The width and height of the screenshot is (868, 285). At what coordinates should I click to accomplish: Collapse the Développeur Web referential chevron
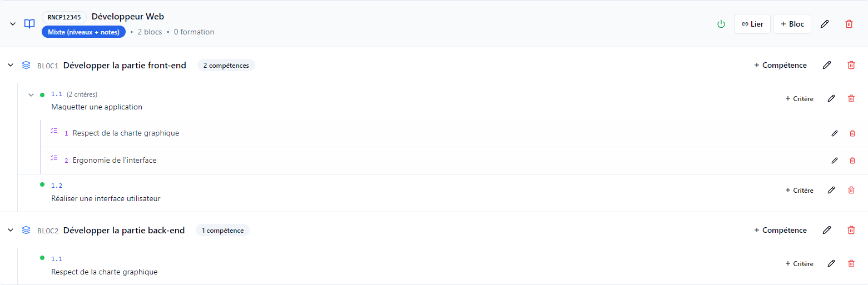[13, 24]
